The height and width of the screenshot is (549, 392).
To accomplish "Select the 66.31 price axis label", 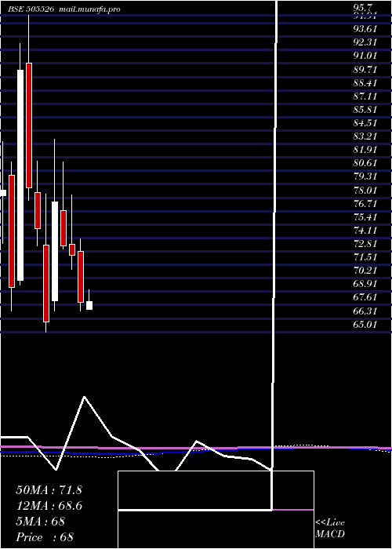I will click(365, 311).
